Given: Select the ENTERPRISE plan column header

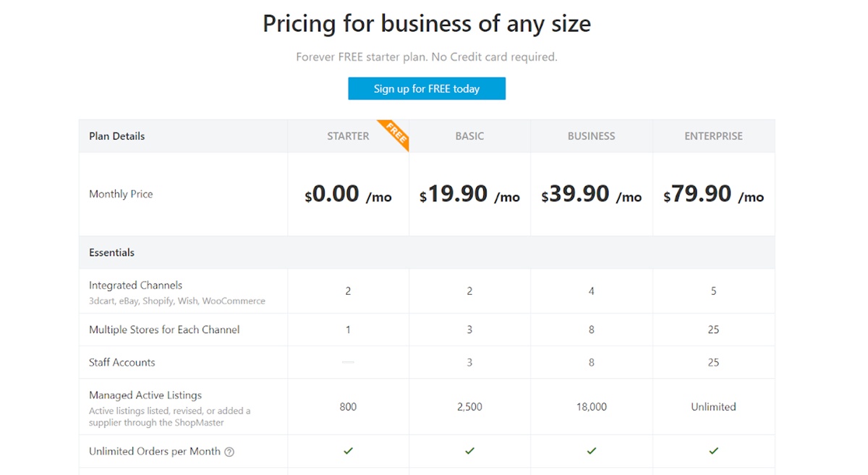Looking at the screenshot, I should point(713,136).
